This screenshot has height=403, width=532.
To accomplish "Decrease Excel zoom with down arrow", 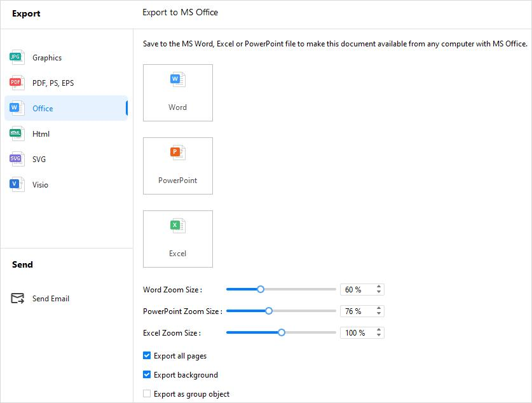I will (379, 335).
